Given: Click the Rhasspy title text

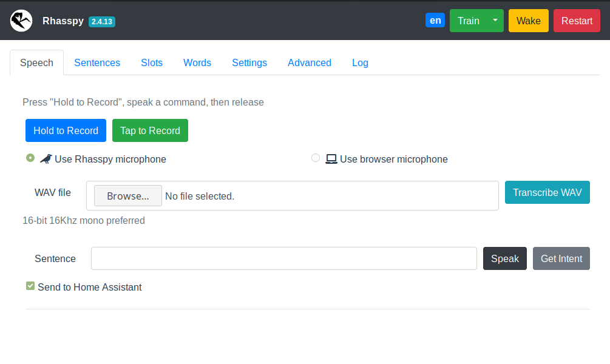Looking at the screenshot, I should pyautogui.click(x=63, y=21).
